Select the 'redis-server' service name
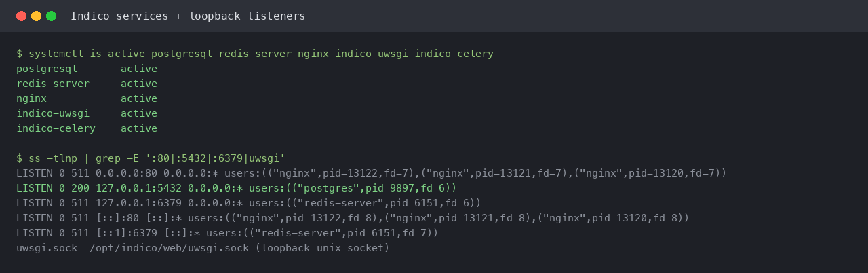 tap(53, 84)
